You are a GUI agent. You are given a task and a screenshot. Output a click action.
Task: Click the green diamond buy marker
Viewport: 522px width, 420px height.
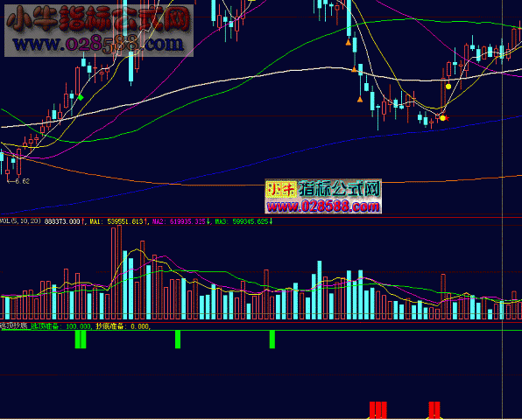81,97
